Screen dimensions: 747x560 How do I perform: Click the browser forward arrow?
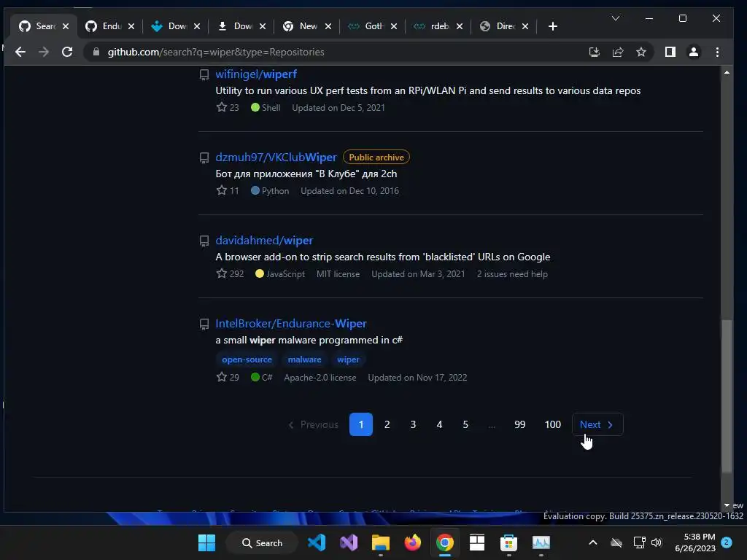pos(43,52)
